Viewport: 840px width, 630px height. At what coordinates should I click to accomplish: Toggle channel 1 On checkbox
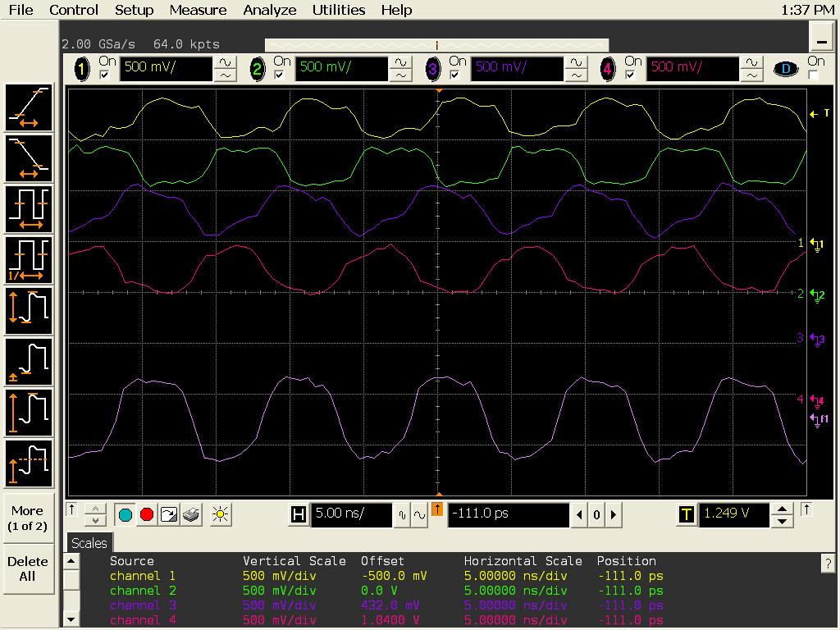[105, 75]
